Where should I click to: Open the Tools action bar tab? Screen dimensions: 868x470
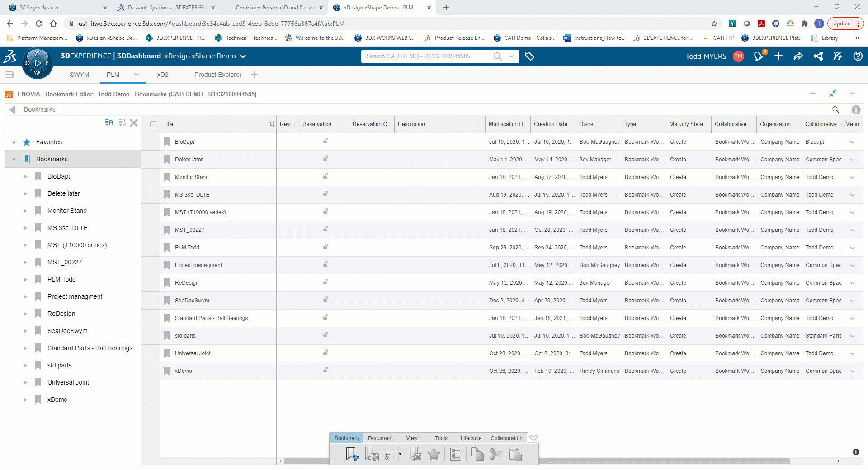coord(441,438)
